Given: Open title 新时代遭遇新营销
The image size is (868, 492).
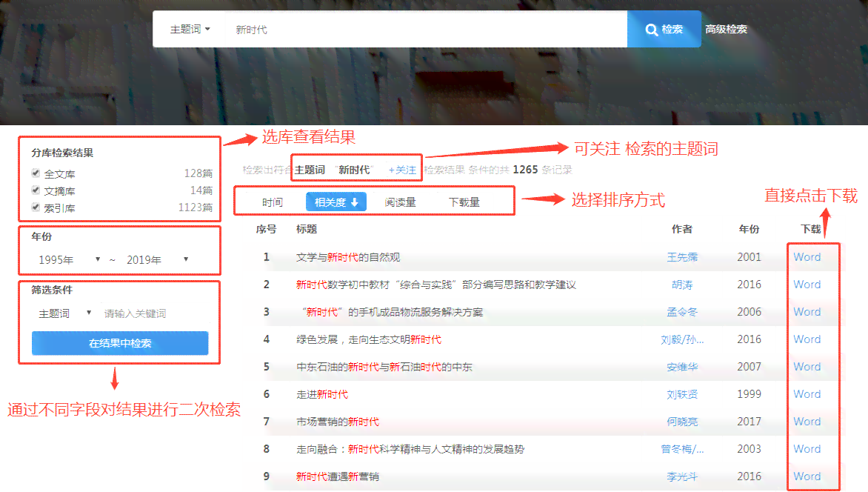Looking at the screenshot, I should click(338, 476).
